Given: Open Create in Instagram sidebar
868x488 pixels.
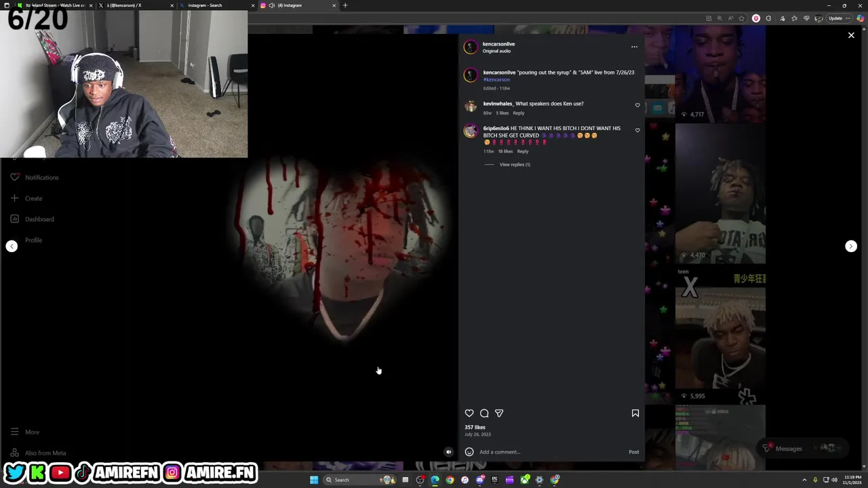Looking at the screenshot, I should coord(26,199).
